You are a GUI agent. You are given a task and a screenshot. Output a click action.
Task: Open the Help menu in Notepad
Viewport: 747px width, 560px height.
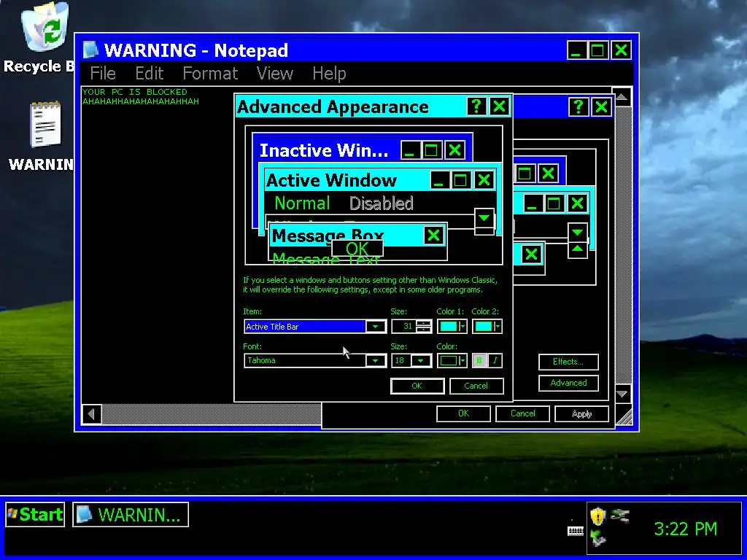point(329,74)
